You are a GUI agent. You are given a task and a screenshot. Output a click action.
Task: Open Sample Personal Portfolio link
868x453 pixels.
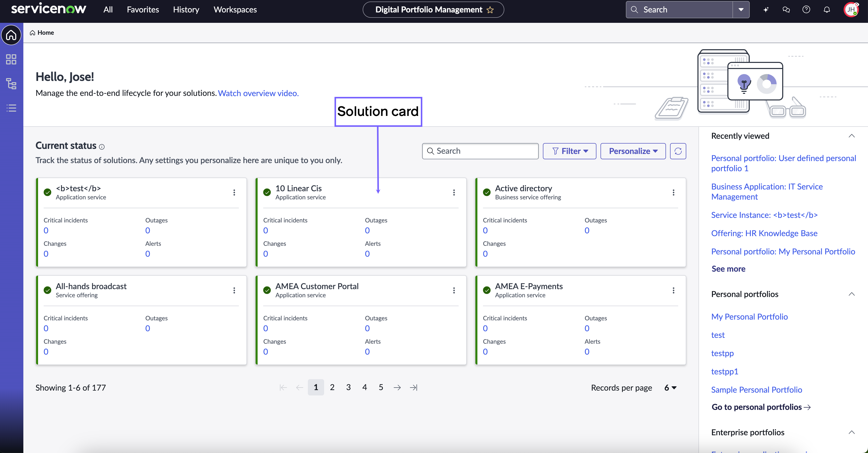[x=757, y=390]
